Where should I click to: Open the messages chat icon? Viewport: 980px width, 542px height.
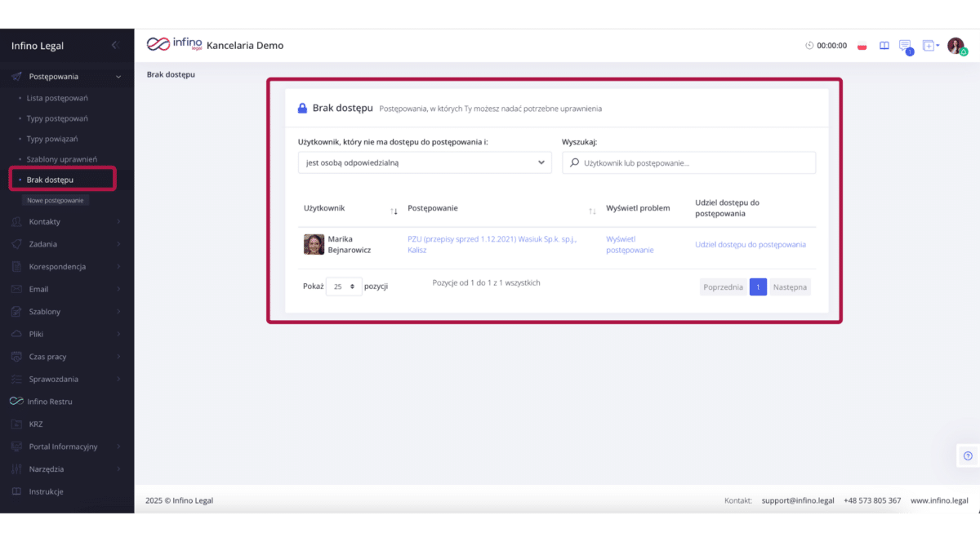[x=905, y=46]
